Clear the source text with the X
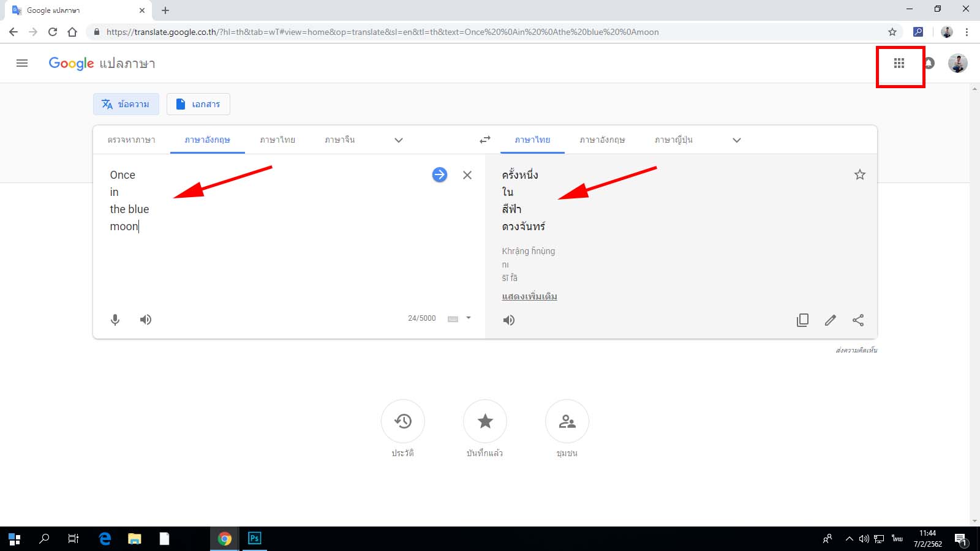 click(x=467, y=175)
